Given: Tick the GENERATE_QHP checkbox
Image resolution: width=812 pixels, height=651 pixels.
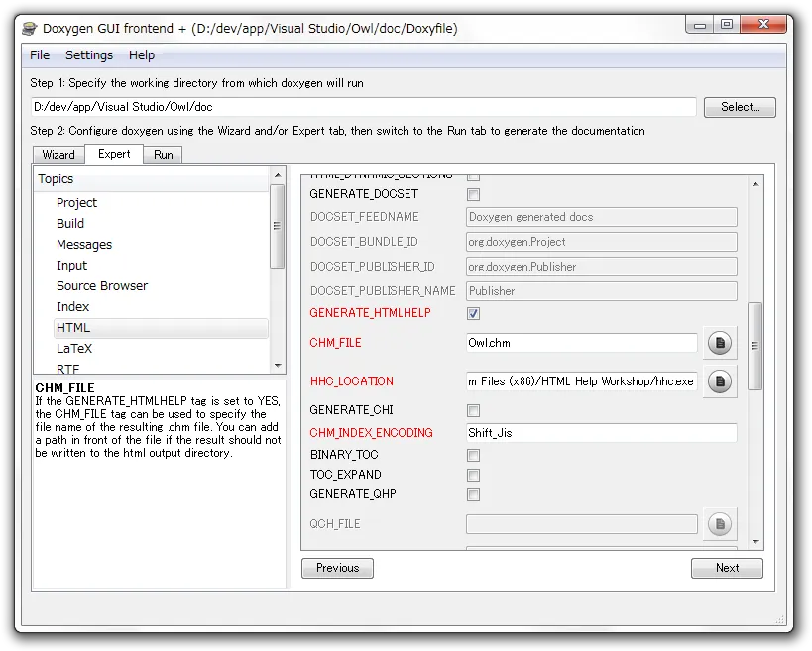Looking at the screenshot, I should click(x=474, y=495).
